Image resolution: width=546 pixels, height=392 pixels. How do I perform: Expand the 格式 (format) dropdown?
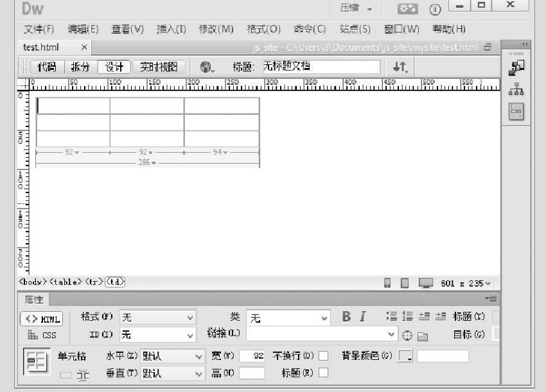coord(158,318)
